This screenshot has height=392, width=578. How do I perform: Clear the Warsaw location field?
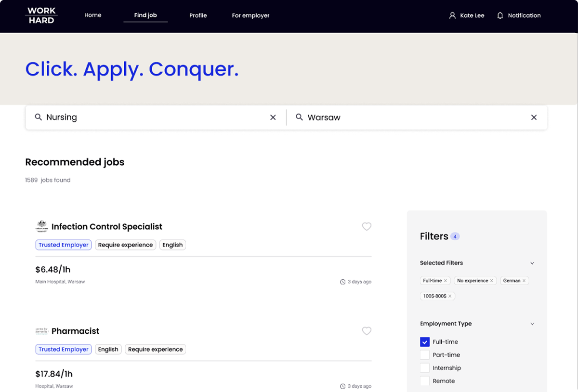click(x=534, y=118)
